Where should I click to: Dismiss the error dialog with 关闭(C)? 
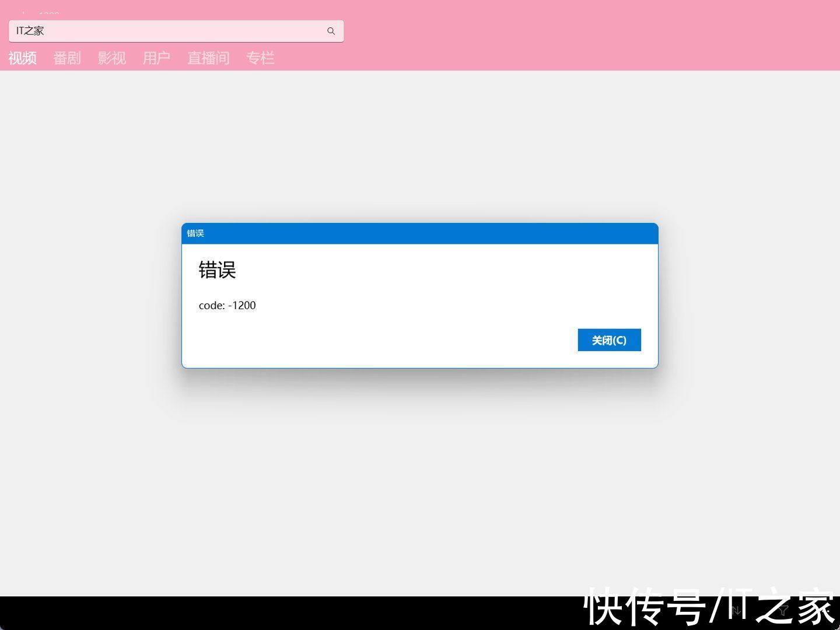pos(609,340)
